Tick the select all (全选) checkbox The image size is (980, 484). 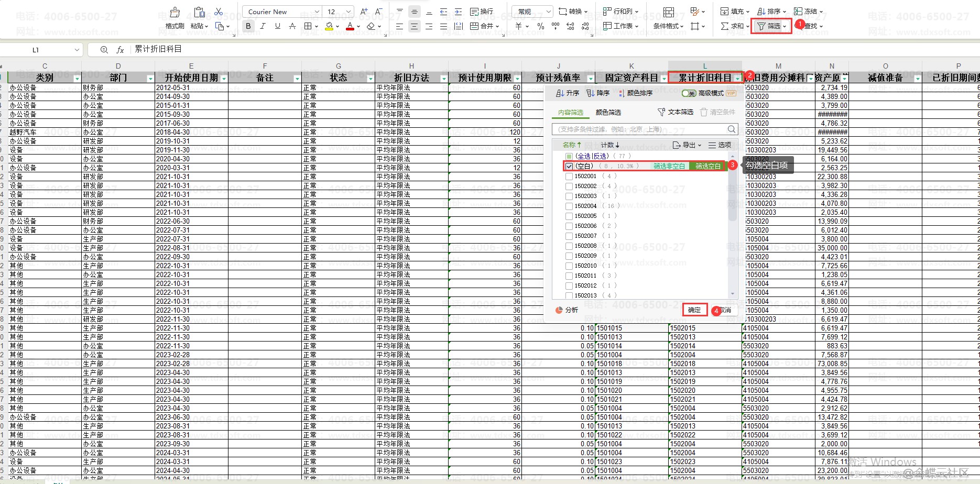[569, 156]
